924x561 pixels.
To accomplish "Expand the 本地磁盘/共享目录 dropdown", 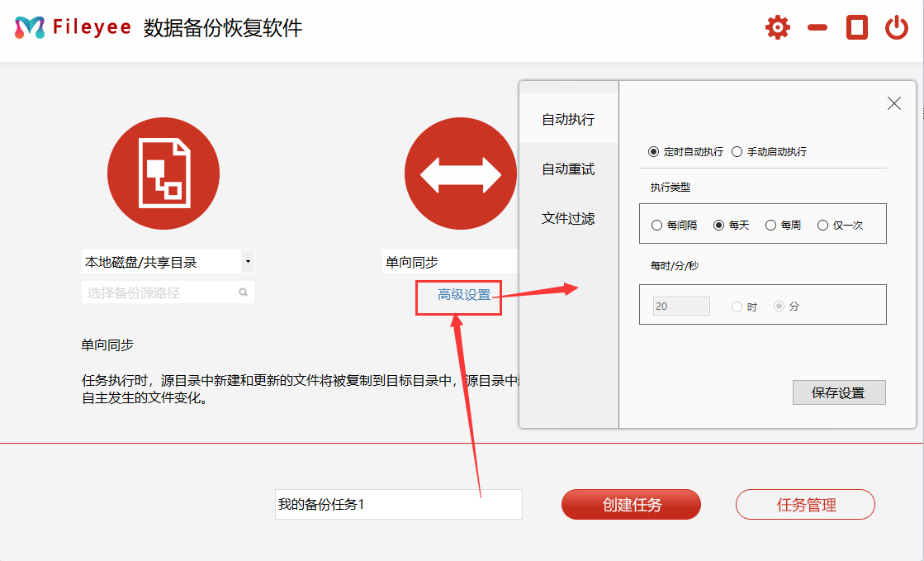I will (x=247, y=262).
